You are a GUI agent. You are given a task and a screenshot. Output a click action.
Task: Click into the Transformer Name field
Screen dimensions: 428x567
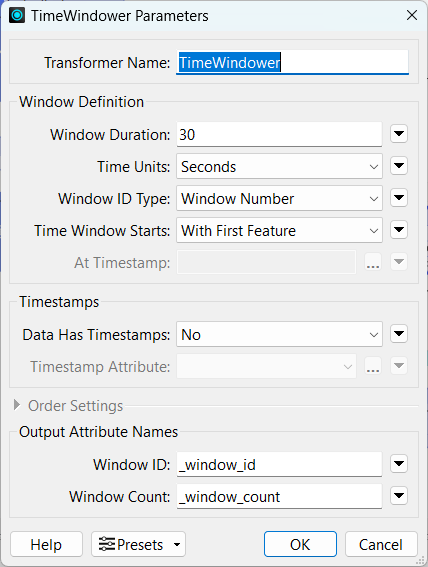click(x=292, y=62)
